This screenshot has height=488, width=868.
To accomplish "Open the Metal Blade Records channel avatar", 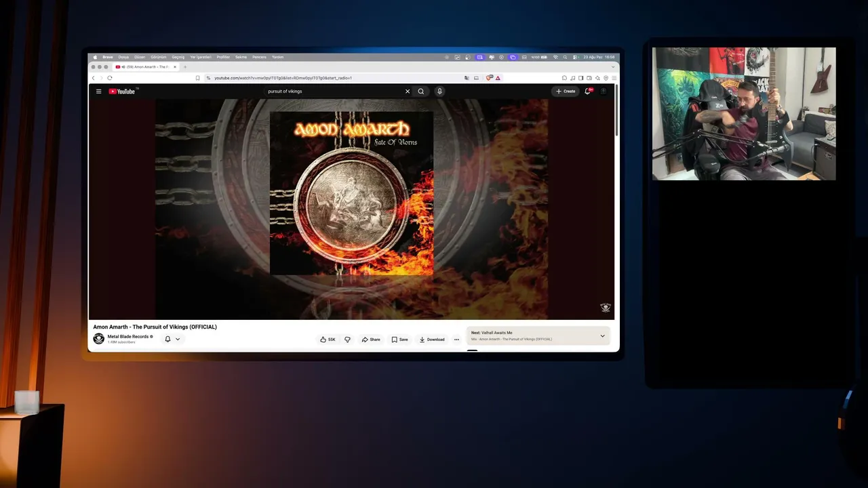I will (x=99, y=339).
